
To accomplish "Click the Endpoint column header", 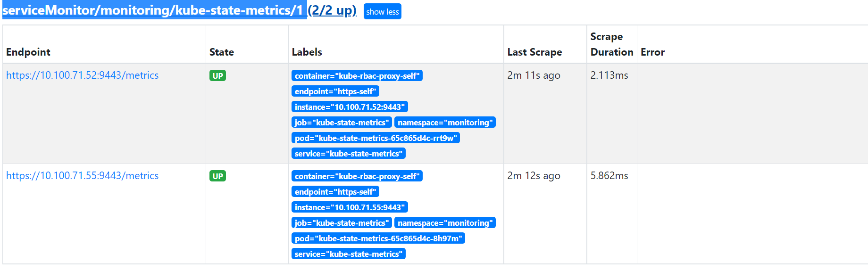I will point(28,52).
